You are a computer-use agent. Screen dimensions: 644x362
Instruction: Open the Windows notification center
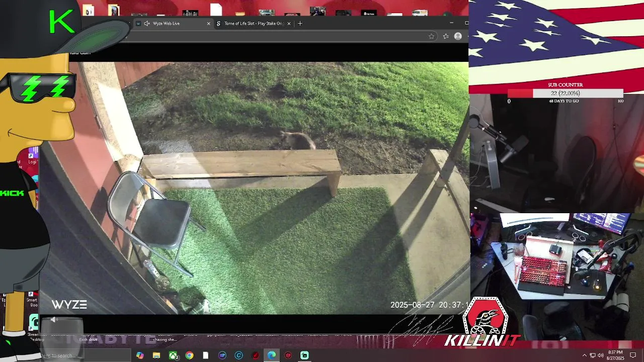pos(633,355)
